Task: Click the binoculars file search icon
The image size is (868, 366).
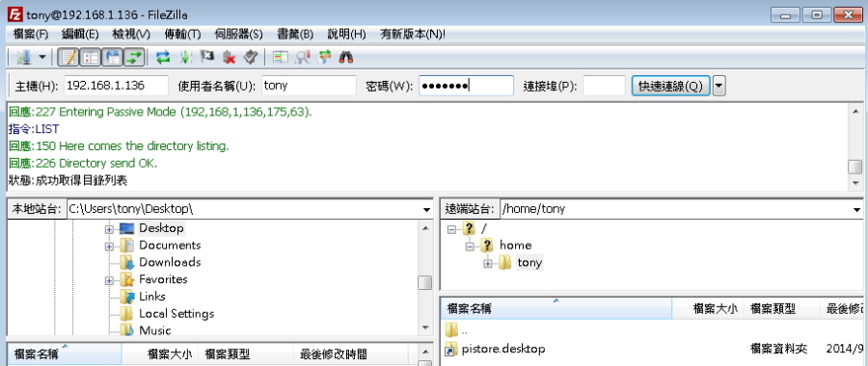Action: coord(346,57)
